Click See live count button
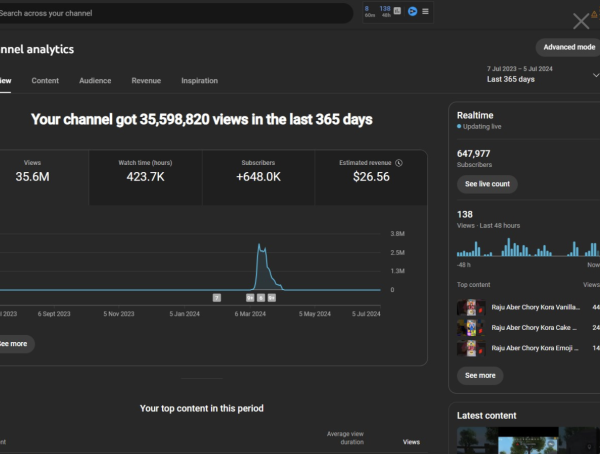Viewport: 600px width, 454px height. point(486,184)
